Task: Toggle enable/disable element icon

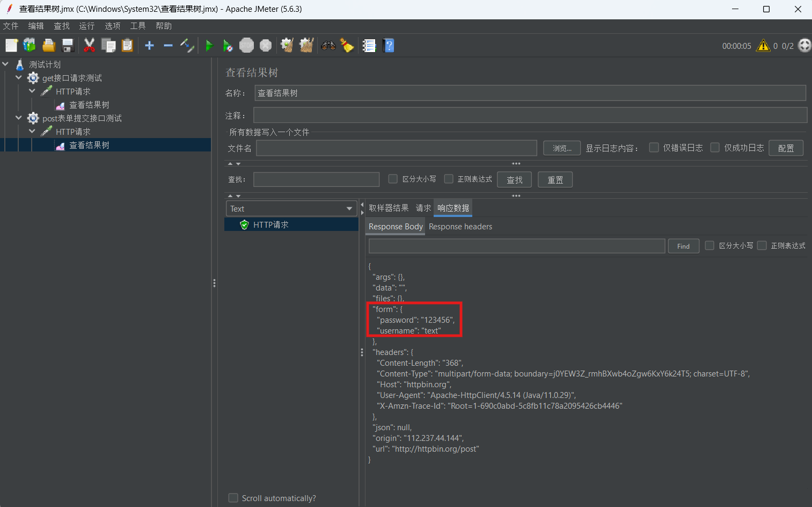Action: pyautogui.click(x=187, y=46)
